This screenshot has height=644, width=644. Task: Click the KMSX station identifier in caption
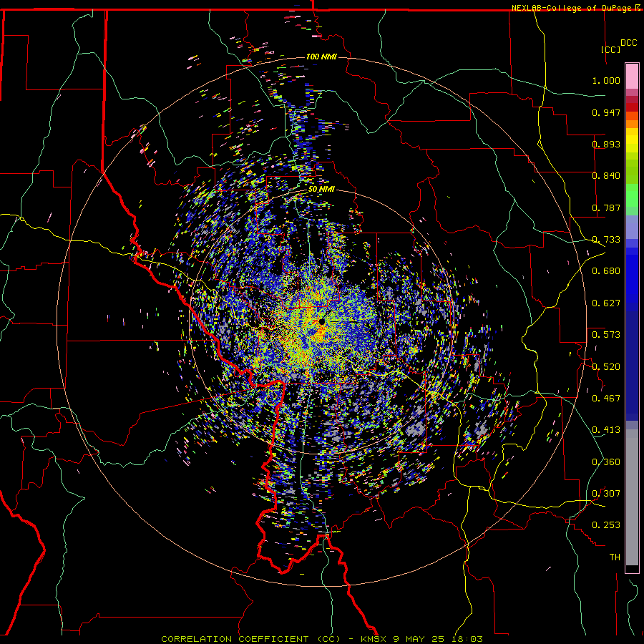pos(374,639)
